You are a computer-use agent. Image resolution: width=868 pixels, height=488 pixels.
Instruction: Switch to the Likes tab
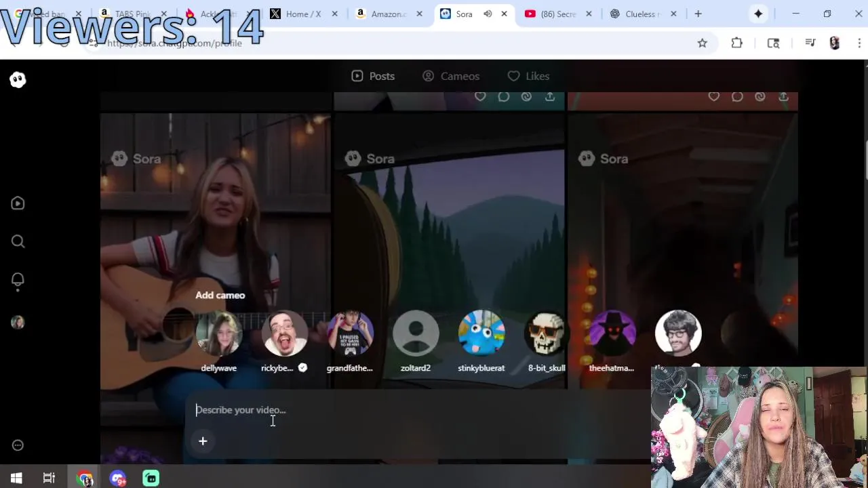click(x=528, y=76)
